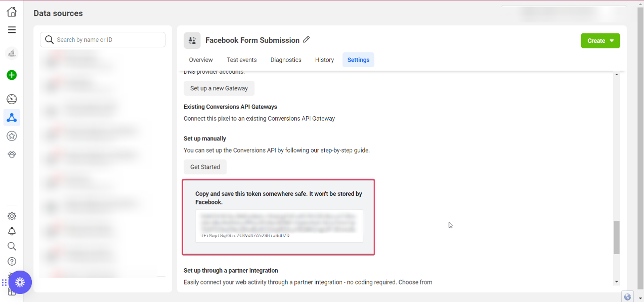The height and width of the screenshot is (302, 644).
Task: Click the settings panel scrollbar thumb
Action: click(617, 237)
